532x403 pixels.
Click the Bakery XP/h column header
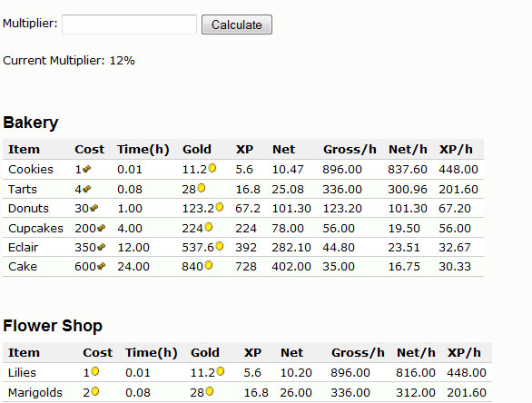pos(456,149)
